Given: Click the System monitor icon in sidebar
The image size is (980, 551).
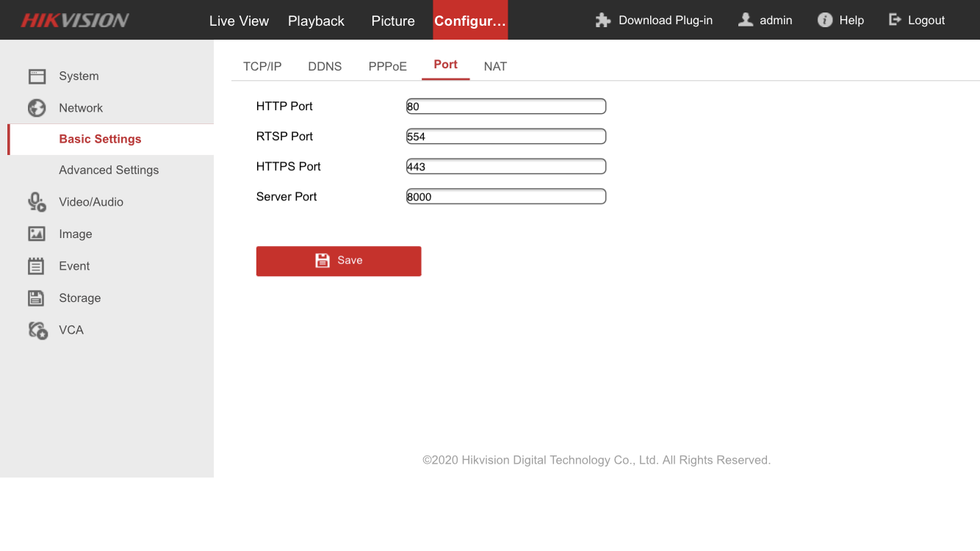Looking at the screenshot, I should [37, 76].
